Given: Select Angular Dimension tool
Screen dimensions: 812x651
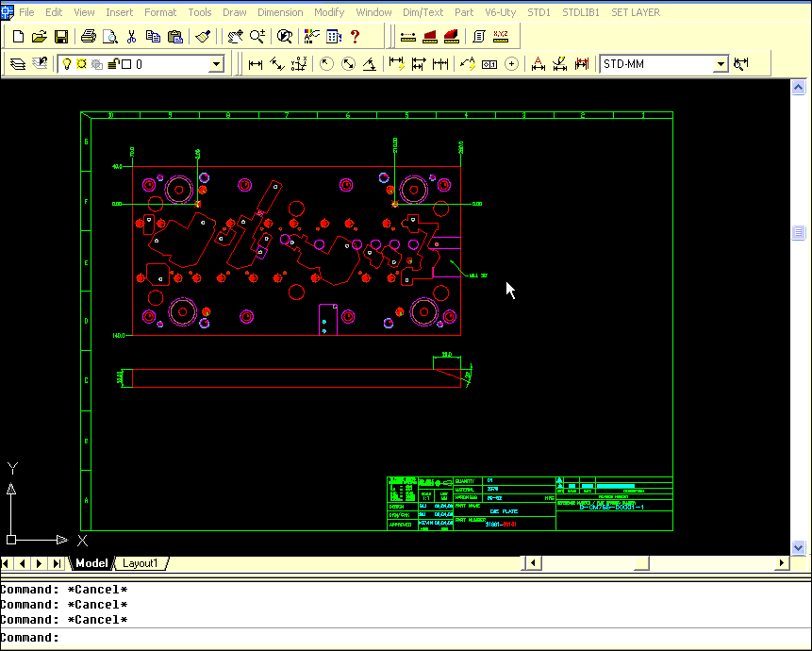Looking at the screenshot, I should pos(370,64).
